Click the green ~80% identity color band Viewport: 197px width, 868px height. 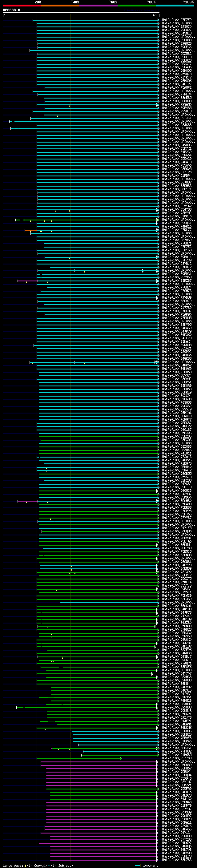[x=137, y=6]
